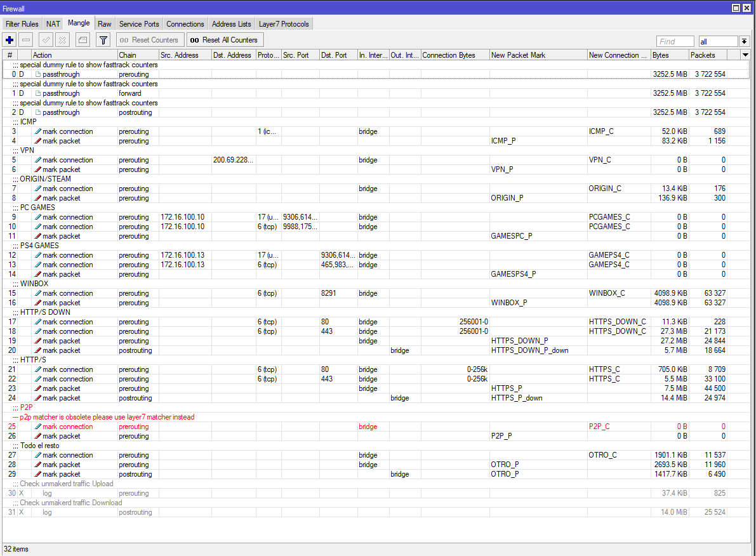This screenshot has width=756, height=556.
Task: Enable the selected rule via the checkmark icon
Action: 45,39
